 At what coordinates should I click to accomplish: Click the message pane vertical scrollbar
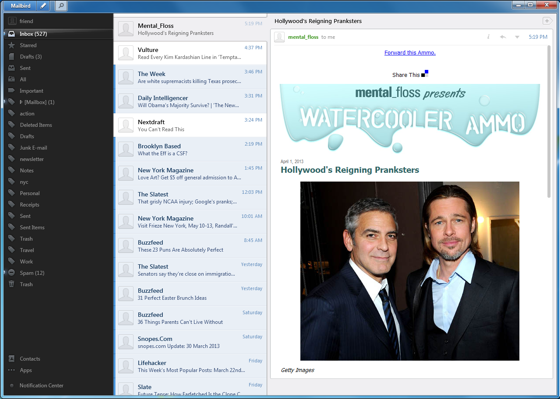pyautogui.click(x=549, y=121)
